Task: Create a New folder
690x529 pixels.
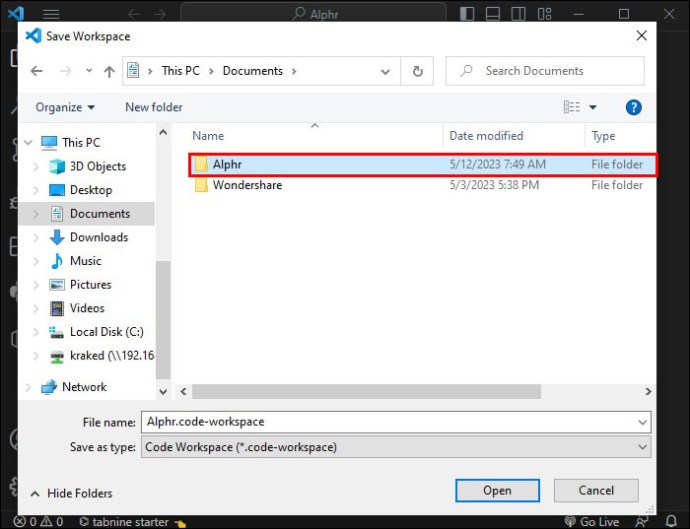Action: [154, 107]
